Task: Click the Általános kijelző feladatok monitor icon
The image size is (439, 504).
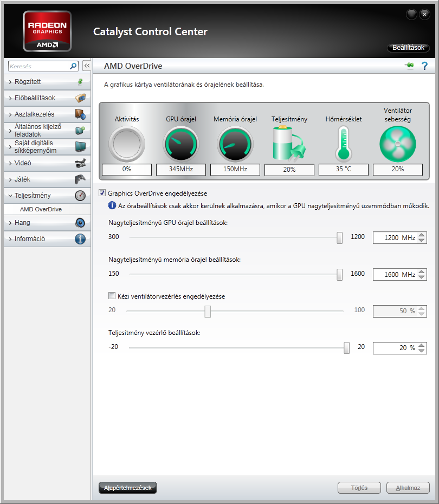Action: click(x=80, y=130)
